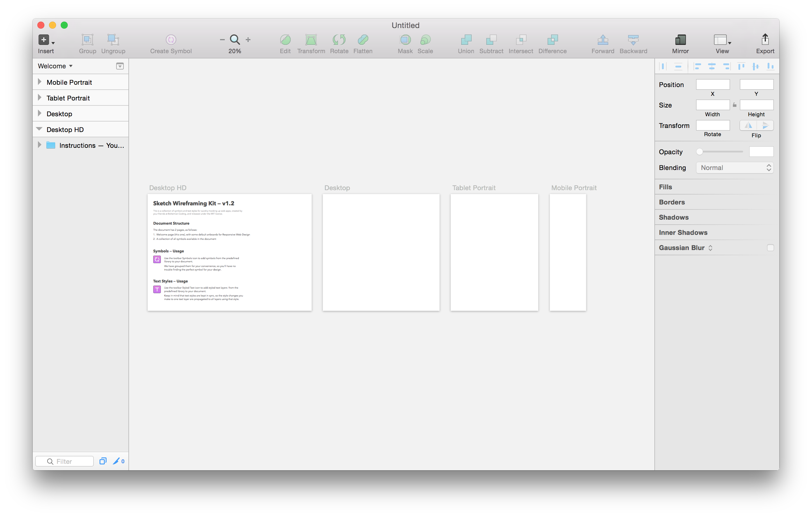Click the Height size field
The image size is (812, 517).
pyautogui.click(x=756, y=105)
